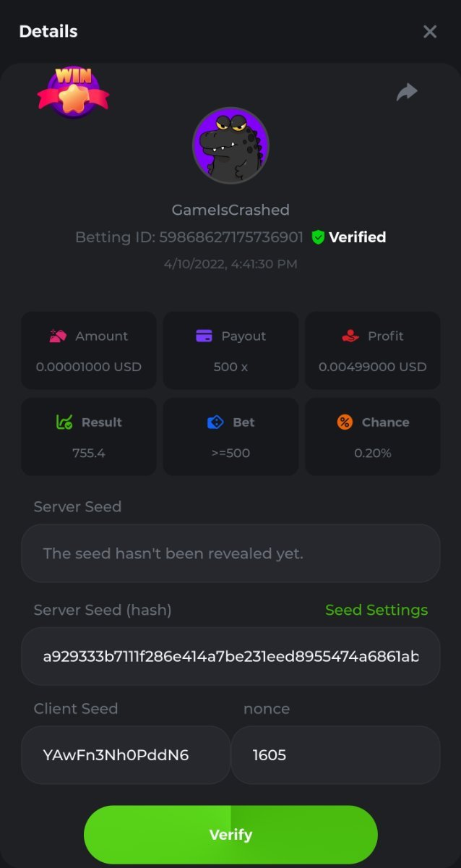Click the blue Bet tag icon
The height and width of the screenshot is (868, 461).
coord(215,422)
